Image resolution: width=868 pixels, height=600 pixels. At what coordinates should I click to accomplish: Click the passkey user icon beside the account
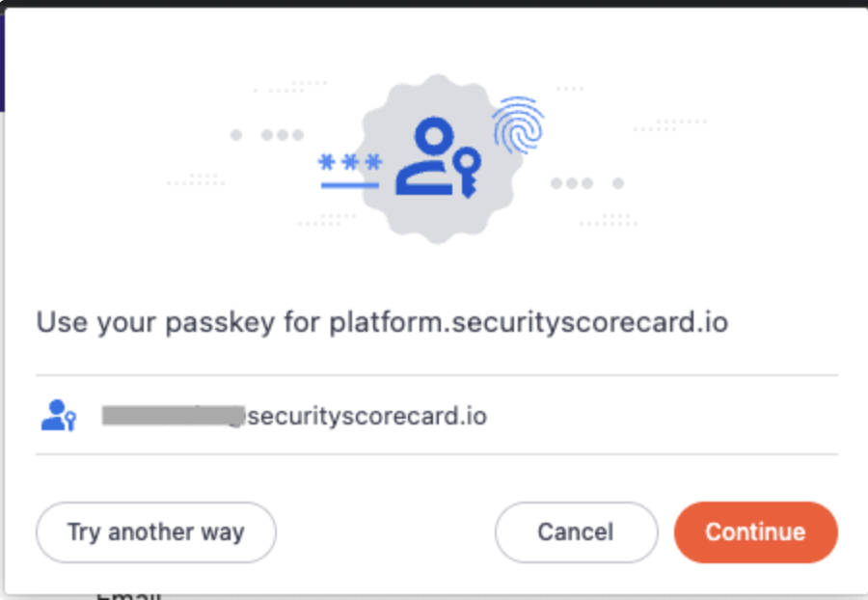tap(58, 416)
